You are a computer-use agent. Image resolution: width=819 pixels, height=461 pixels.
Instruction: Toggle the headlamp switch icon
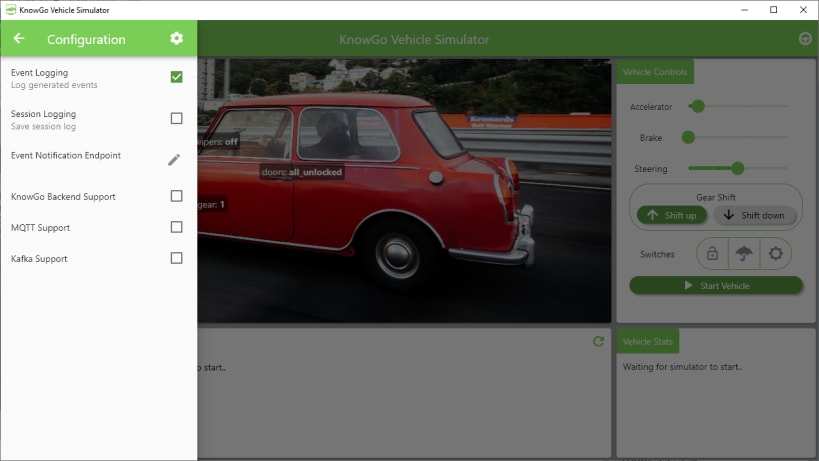click(776, 254)
